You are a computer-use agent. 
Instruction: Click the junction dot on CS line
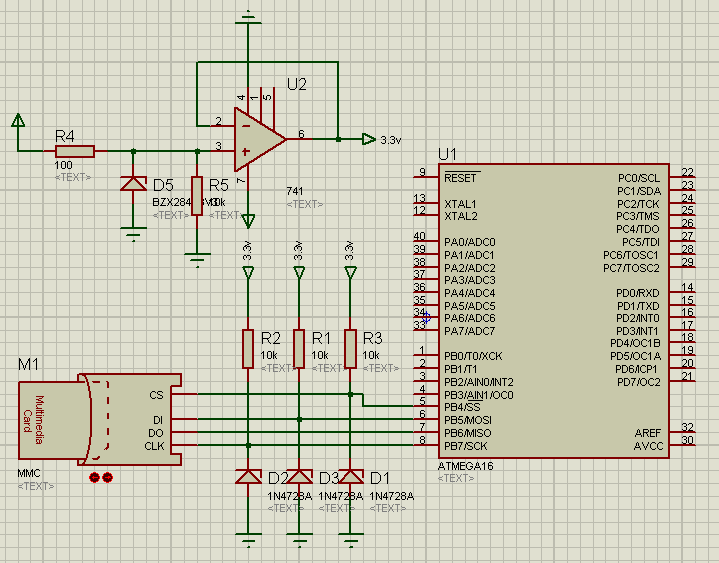[350, 394]
